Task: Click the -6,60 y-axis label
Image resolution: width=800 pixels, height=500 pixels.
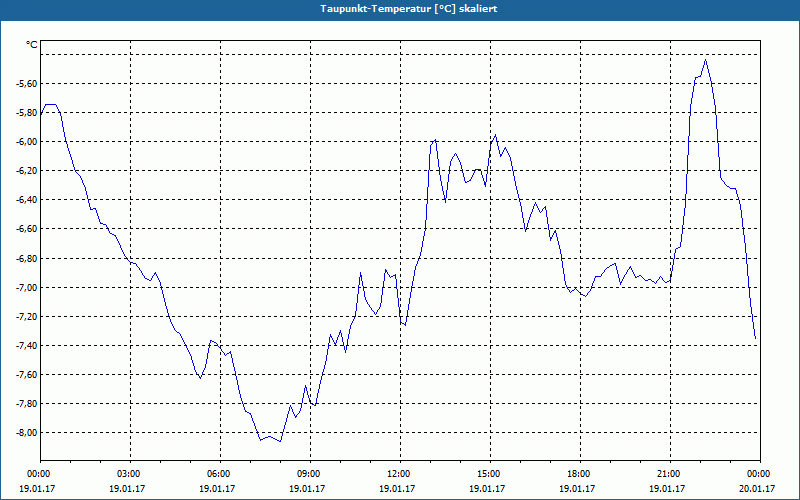Action: [x=28, y=229]
